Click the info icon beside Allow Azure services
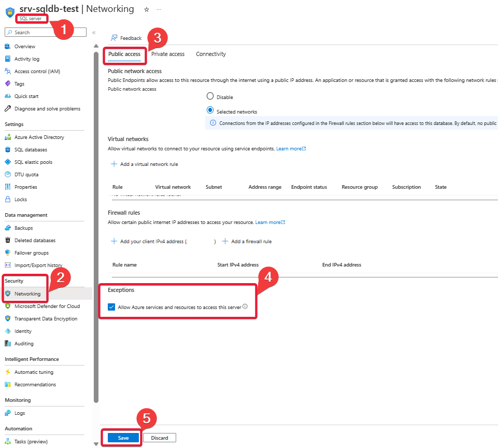This screenshot has height=448, width=498. pos(245,306)
